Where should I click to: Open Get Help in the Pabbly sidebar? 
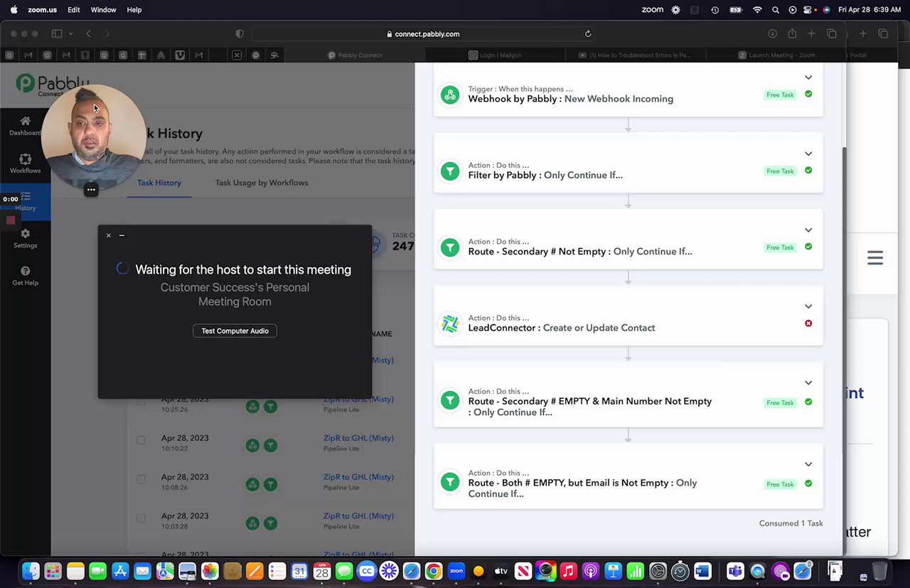click(25, 276)
